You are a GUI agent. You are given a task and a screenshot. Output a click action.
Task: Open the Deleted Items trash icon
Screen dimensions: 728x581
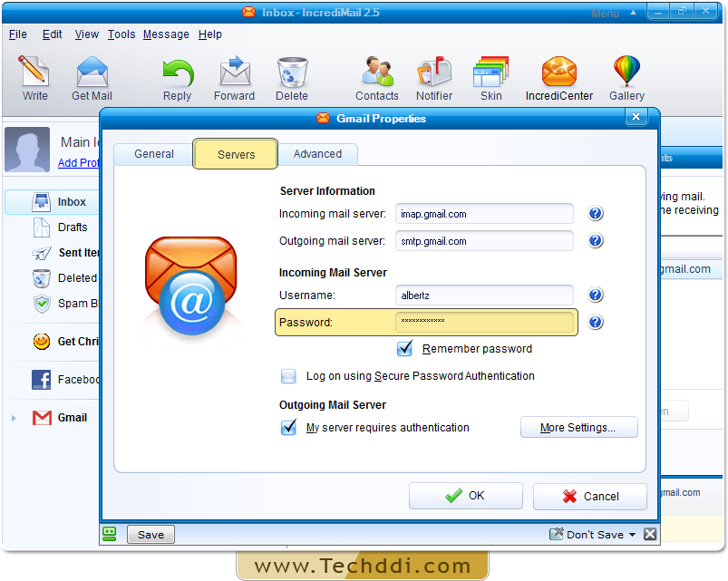click(x=42, y=278)
